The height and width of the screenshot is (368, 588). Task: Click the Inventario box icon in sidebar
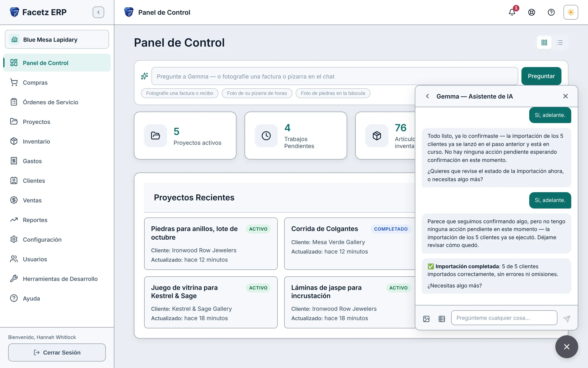(x=14, y=141)
